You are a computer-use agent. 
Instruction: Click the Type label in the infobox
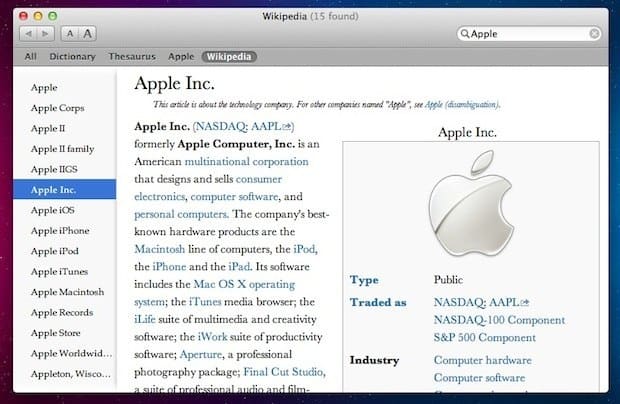point(364,280)
